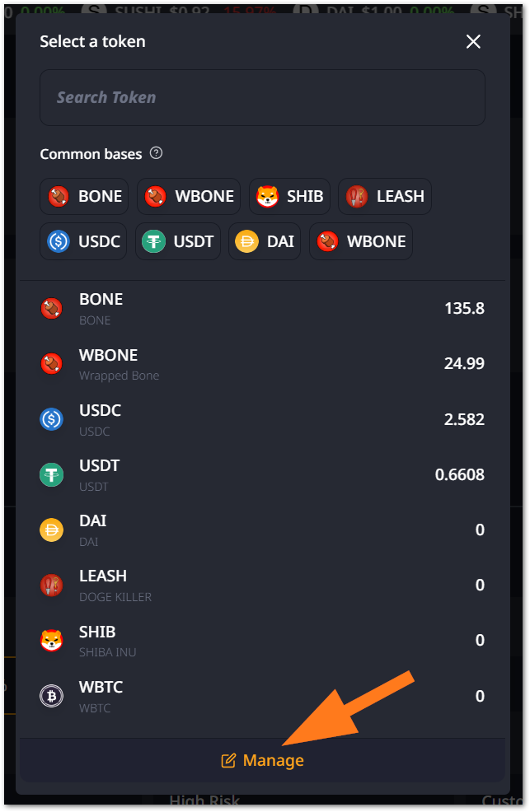Click the WBTC bitcoin icon in list
The height and width of the screenshot is (812, 530).
point(52,696)
